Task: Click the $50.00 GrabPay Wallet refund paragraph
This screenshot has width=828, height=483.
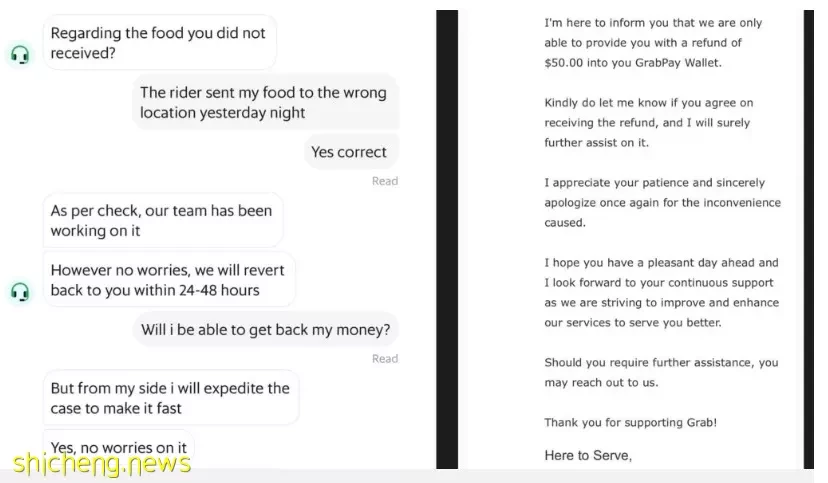Action: [653, 43]
